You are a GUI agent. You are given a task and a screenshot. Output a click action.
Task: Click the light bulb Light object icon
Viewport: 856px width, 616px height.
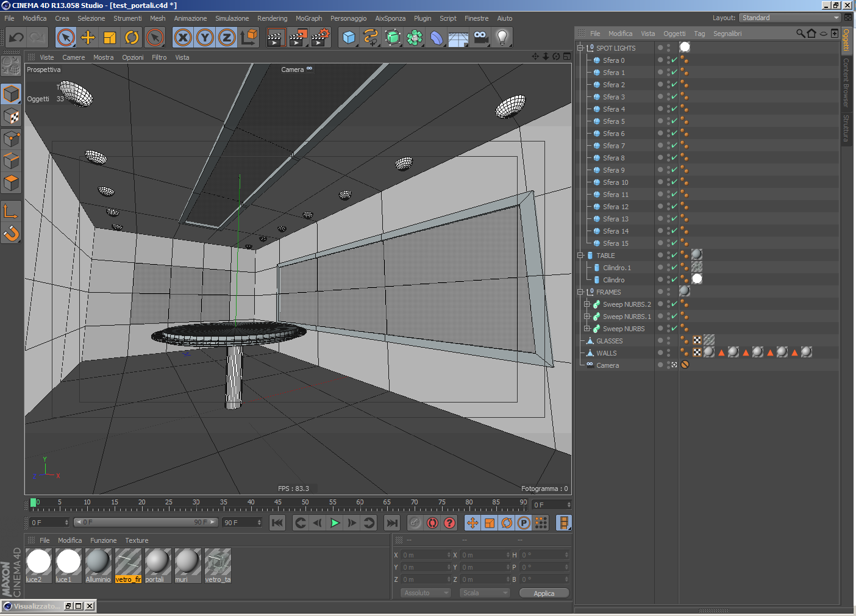pos(502,38)
